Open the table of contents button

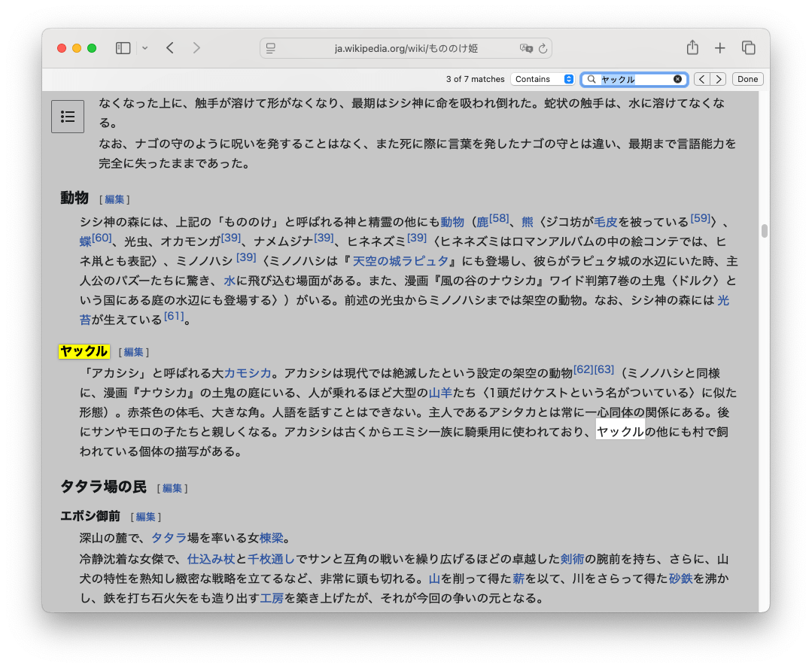tap(68, 117)
